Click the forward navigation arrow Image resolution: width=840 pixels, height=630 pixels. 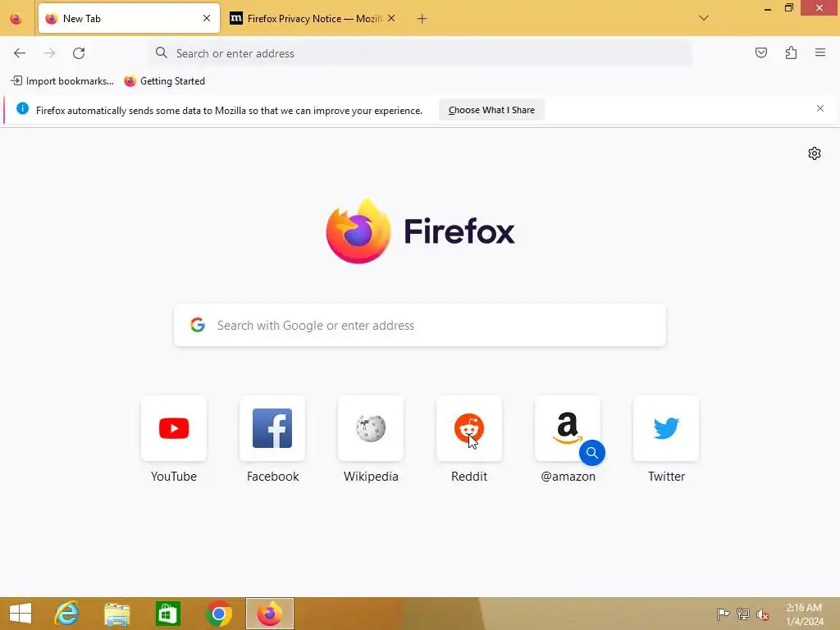click(x=49, y=53)
